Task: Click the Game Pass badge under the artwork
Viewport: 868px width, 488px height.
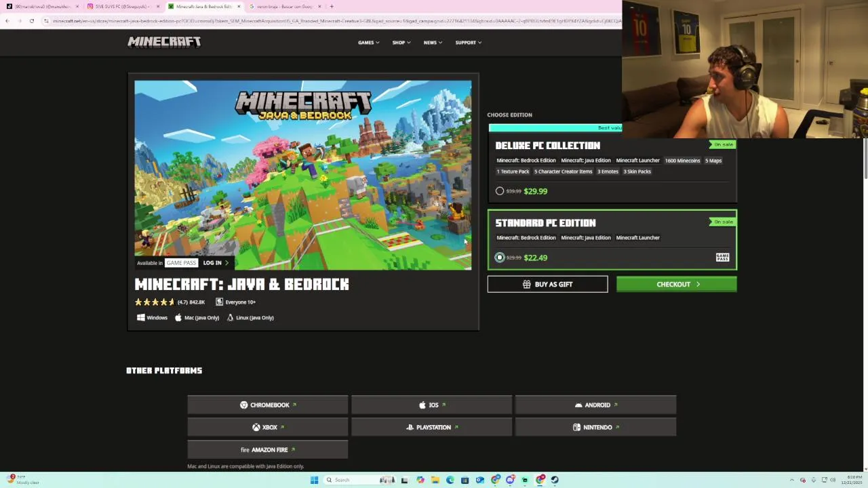Action: (181, 263)
